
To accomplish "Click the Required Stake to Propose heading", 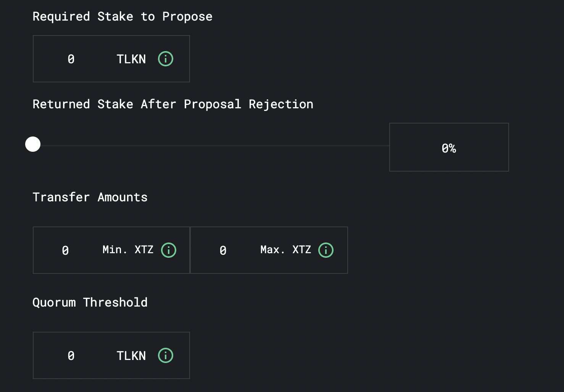I will point(123,16).
